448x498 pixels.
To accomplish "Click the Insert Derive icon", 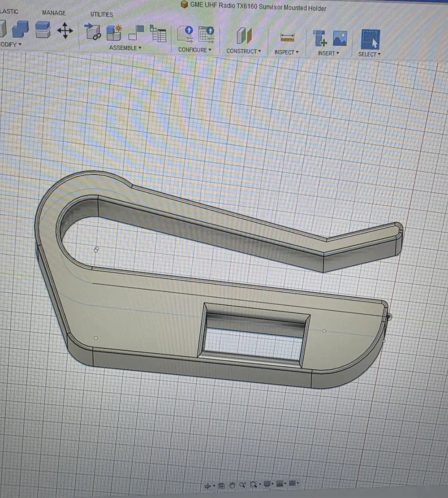I will pos(320,39).
